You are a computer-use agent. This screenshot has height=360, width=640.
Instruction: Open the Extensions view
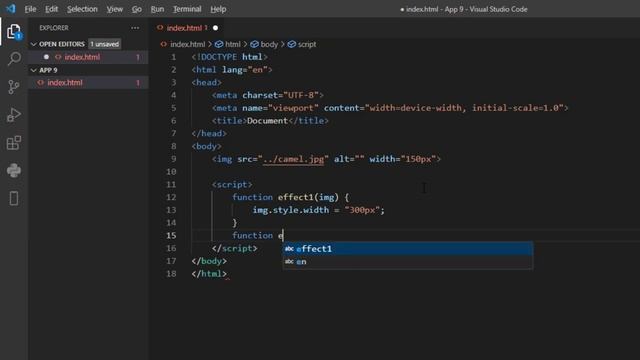pyautogui.click(x=14, y=143)
